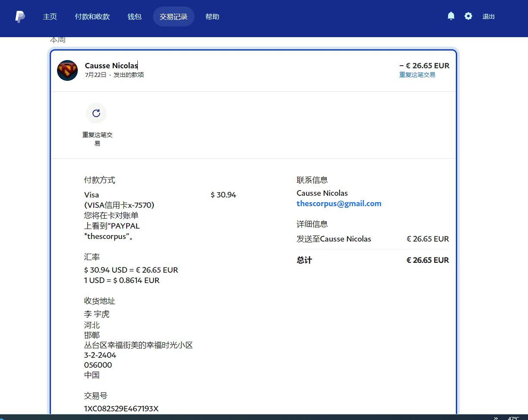Go to 主页 in the navigation bar
This screenshot has width=528, height=420.
(x=50, y=17)
